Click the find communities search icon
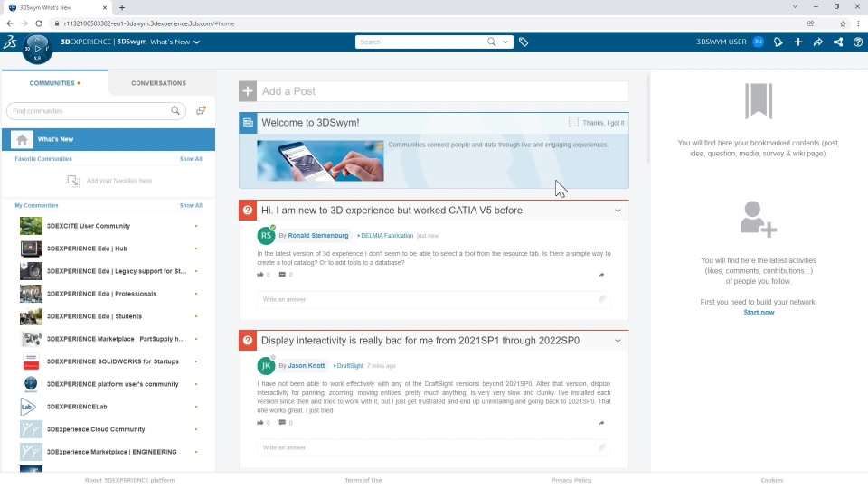Image resolution: width=868 pixels, height=488 pixels. 175,110
